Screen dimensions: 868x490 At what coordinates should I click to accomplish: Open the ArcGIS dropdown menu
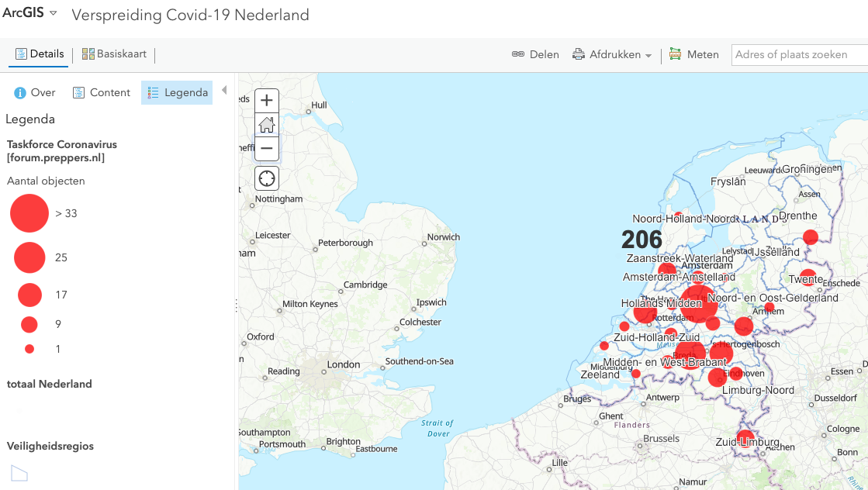29,12
